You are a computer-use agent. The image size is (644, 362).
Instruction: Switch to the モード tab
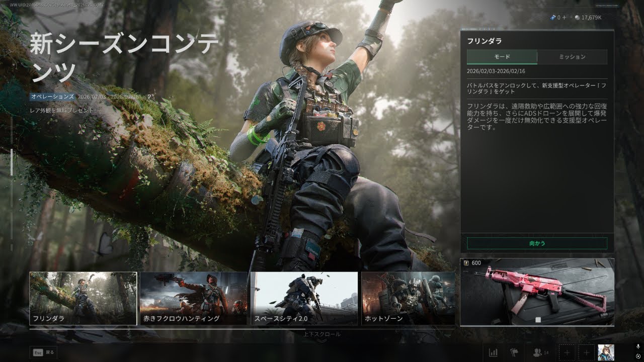pos(502,57)
